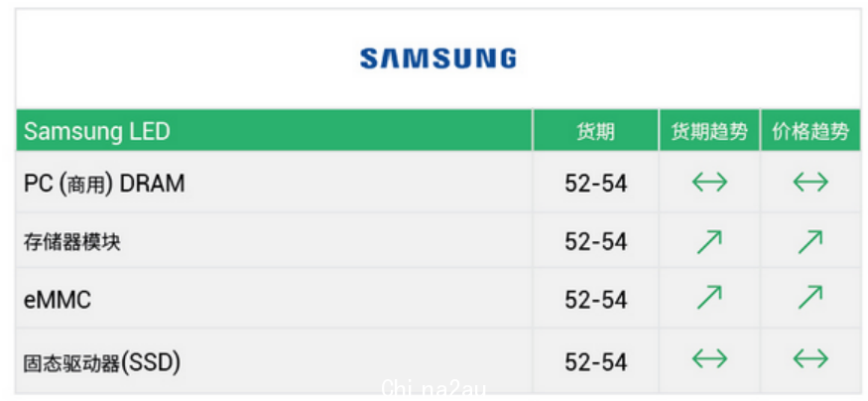Select the PC (商用) DRAM row label
The width and height of the screenshot is (868, 401).
pyautogui.click(x=104, y=184)
